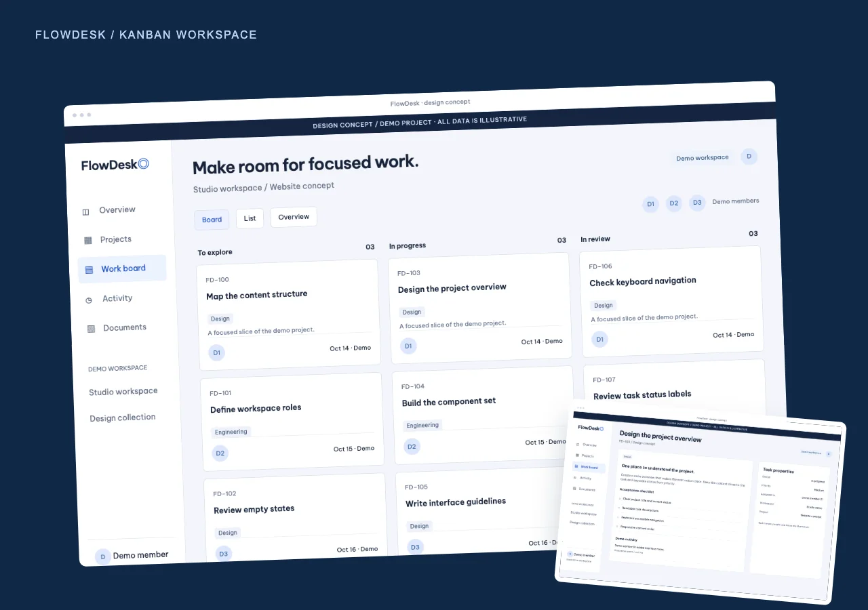Image resolution: width=868 pixels, height=610 pixels.
Task: Click the "Build the component set" card title
Action: pyautogui.click(x=449, y=402)
